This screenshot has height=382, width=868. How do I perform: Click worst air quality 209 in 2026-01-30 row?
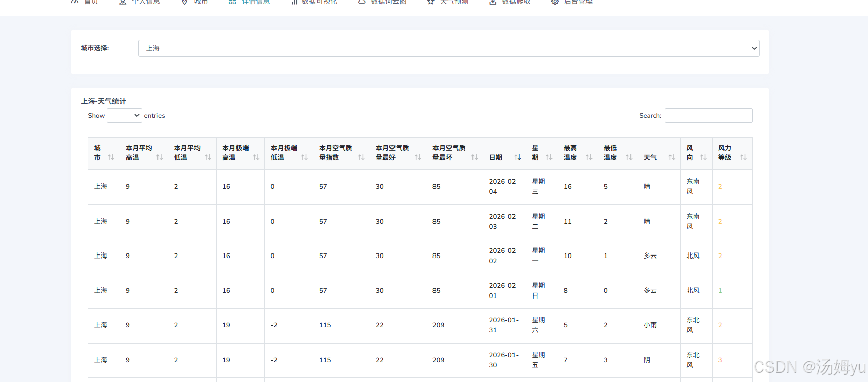coord(439,360)
